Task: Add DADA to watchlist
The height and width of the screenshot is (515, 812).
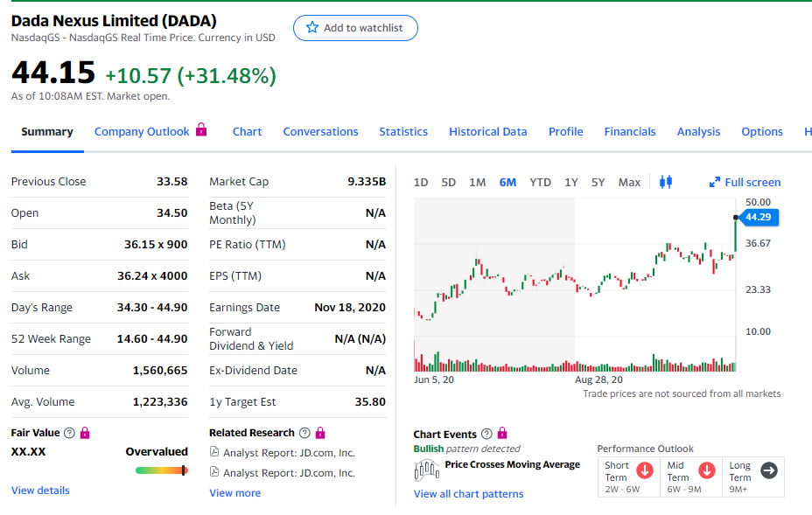Action: pos(355,28)
